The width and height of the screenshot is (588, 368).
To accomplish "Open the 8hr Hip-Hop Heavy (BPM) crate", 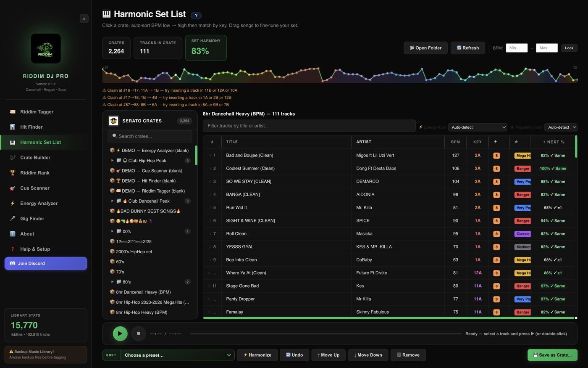I will click(150, 312).
